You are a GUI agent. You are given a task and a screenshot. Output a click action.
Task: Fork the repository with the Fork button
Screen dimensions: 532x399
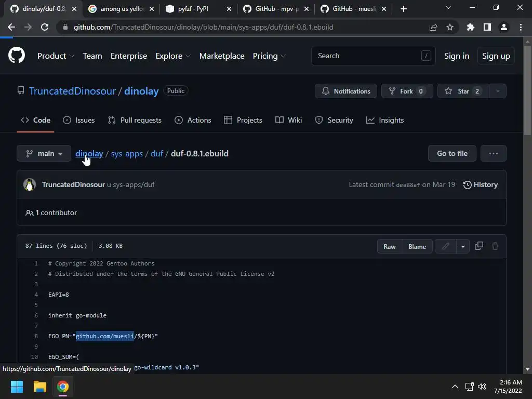click(x=407, y=91)
